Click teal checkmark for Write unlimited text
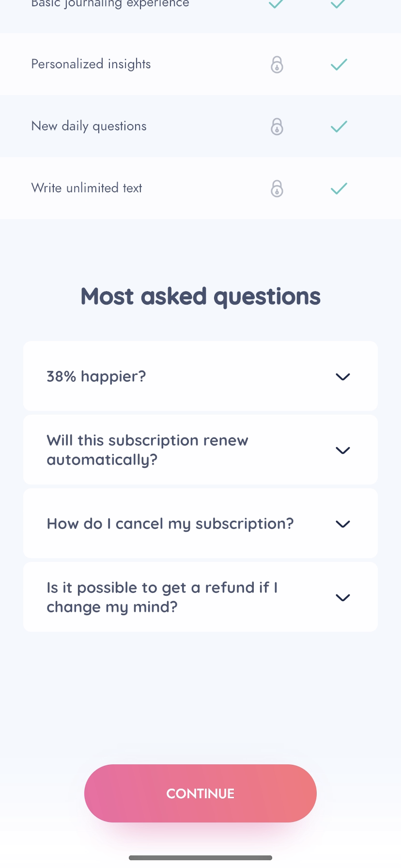The width and height of the screenshot is (401, 868). pyautogui.click(x=339, y=188)
